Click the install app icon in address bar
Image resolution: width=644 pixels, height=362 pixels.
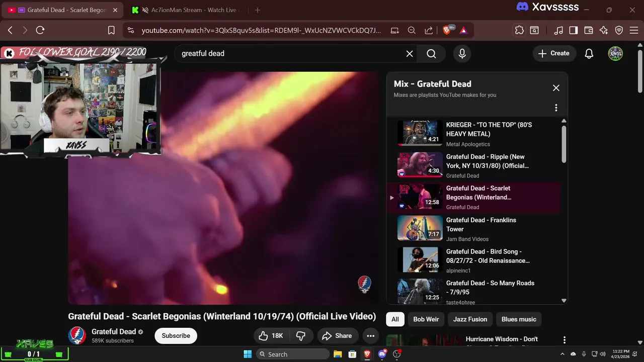395,30
